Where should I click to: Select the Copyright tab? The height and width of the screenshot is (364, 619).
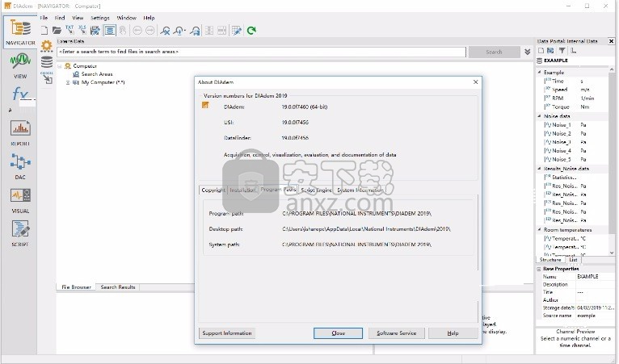pyautogui.click(x=213, y=190)
